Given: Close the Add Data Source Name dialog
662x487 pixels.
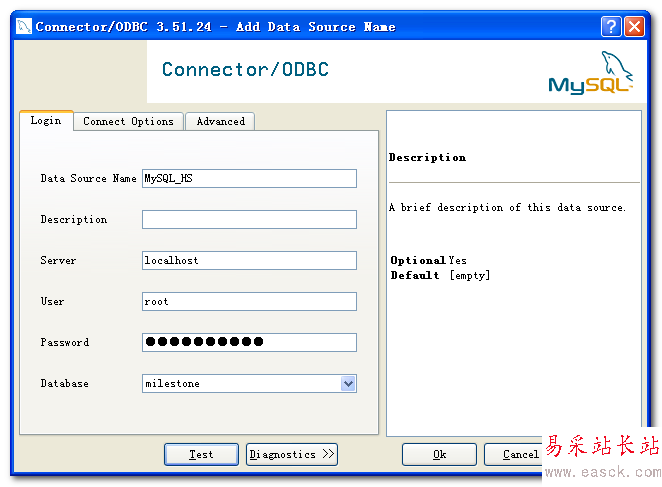Looking at the screenshot, I should click(634, 27).
